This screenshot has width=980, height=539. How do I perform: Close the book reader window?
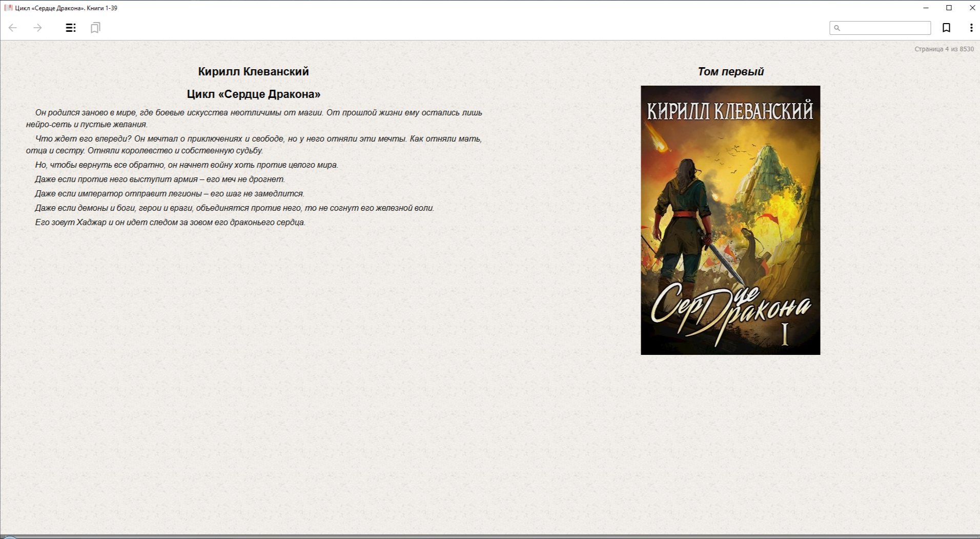pyautogui.click(x=972, y=8)
